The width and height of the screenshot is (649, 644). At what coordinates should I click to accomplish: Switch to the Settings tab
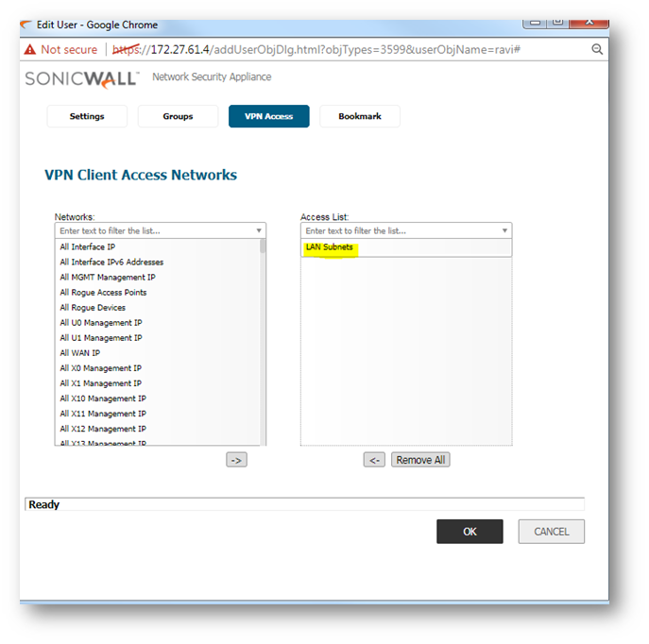pyautogui.click(x=87, y=116)
